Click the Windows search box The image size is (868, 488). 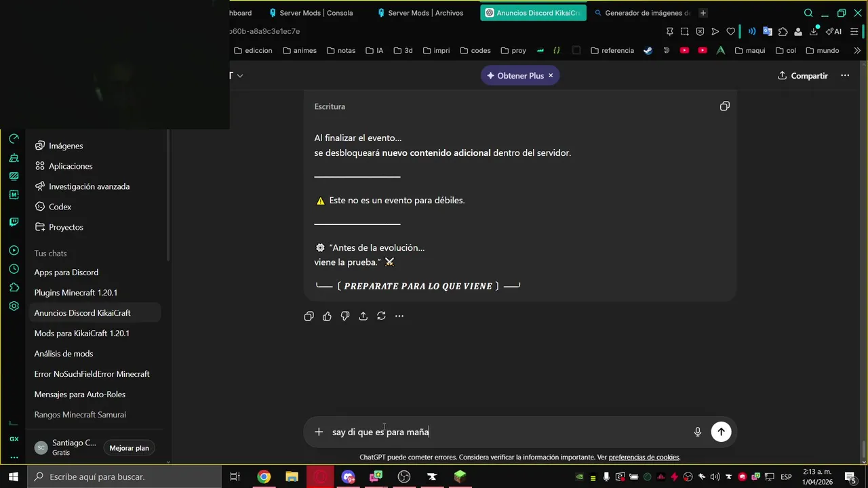click(124, 476)
